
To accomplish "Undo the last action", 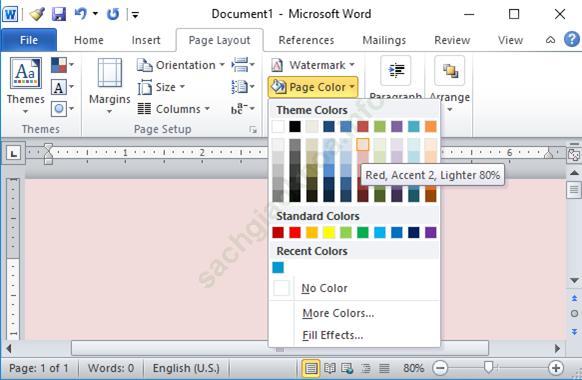I will pos(81,14).
